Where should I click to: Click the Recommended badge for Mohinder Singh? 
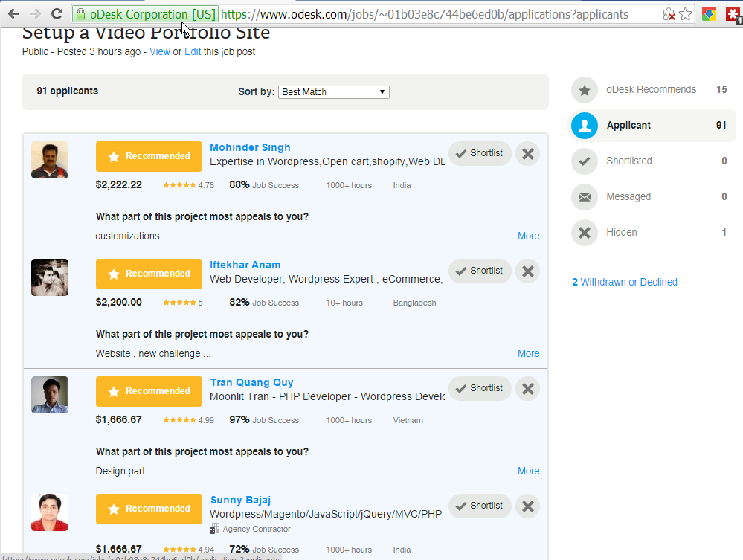[x=149, y=156]
